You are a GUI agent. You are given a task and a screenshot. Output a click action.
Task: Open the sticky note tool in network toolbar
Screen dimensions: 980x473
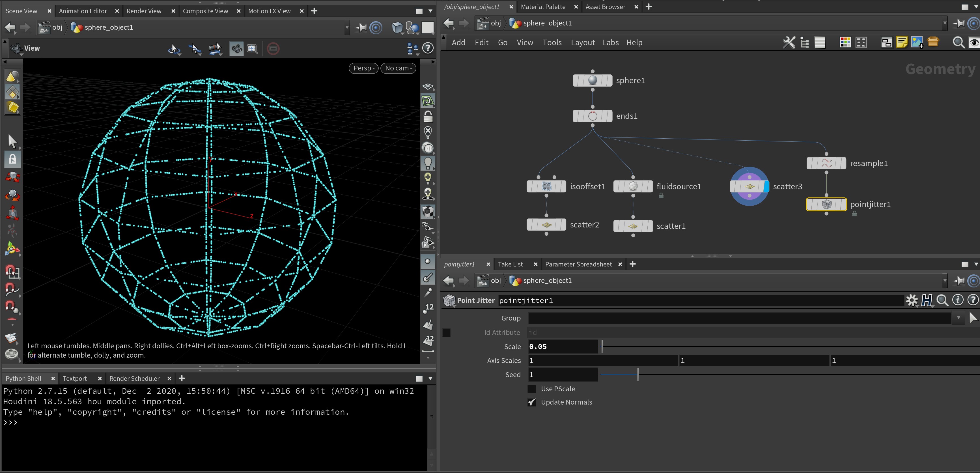tap(902, 42)
